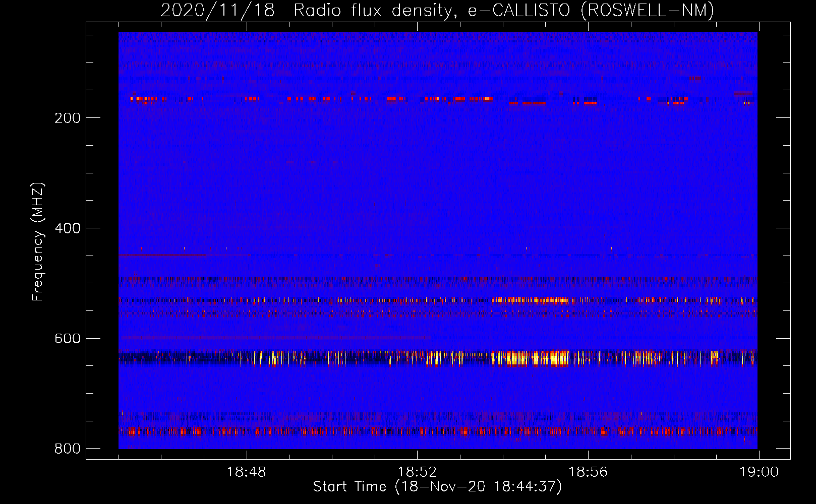Click the "400" frequency tick label
The height and width of the screenshot is (504, 816).
[x=68, y=228]
